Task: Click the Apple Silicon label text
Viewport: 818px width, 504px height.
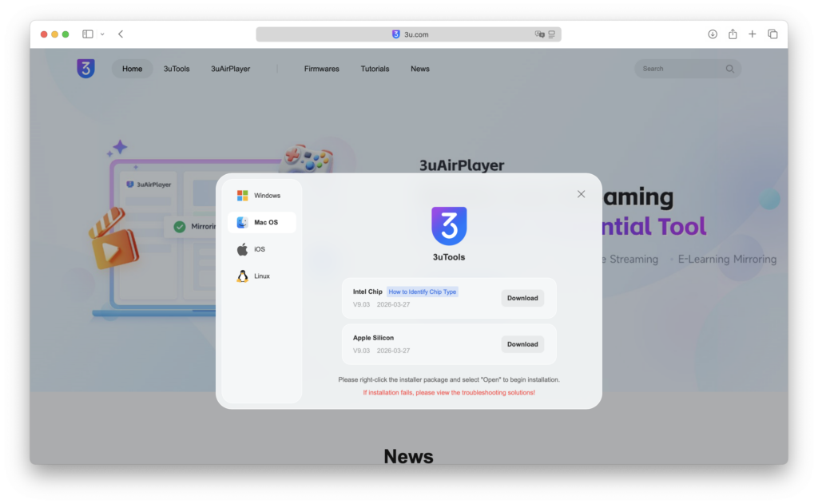Action: click(374, 338)
